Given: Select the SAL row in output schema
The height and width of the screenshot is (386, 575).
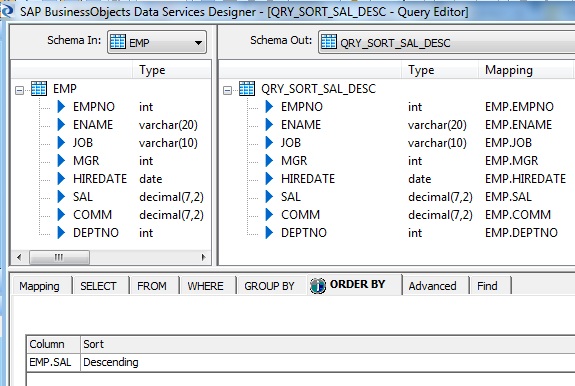Looking at the screenshot, I should coord(290,196).
